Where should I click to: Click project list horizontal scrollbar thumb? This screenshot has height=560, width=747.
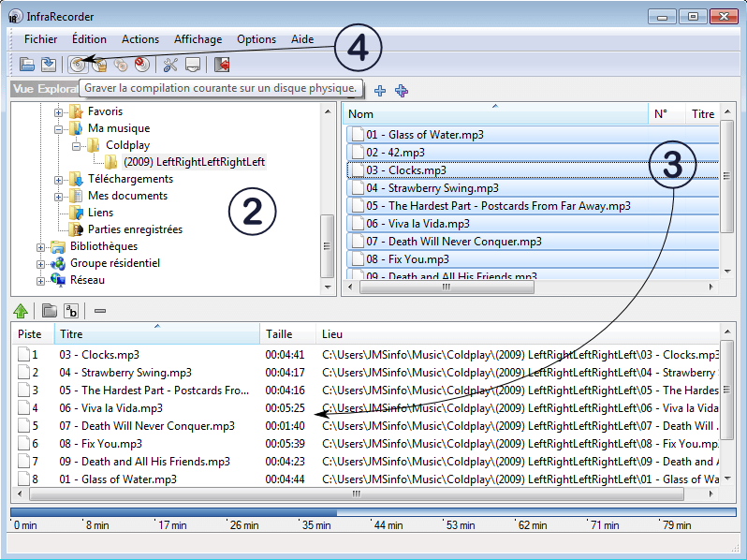tap(357, 494)
